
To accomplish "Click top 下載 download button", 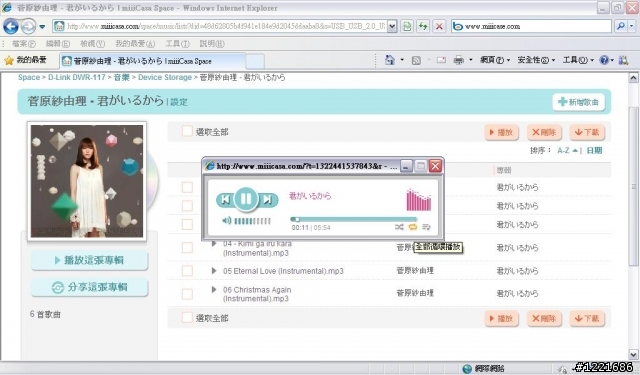I will click(x=587, y=132).
